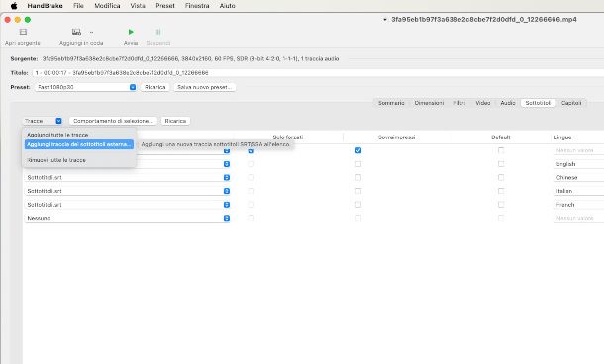Click the French language field
The width and height of the screenshot is (604, 364).
click(x=579, y=205)
